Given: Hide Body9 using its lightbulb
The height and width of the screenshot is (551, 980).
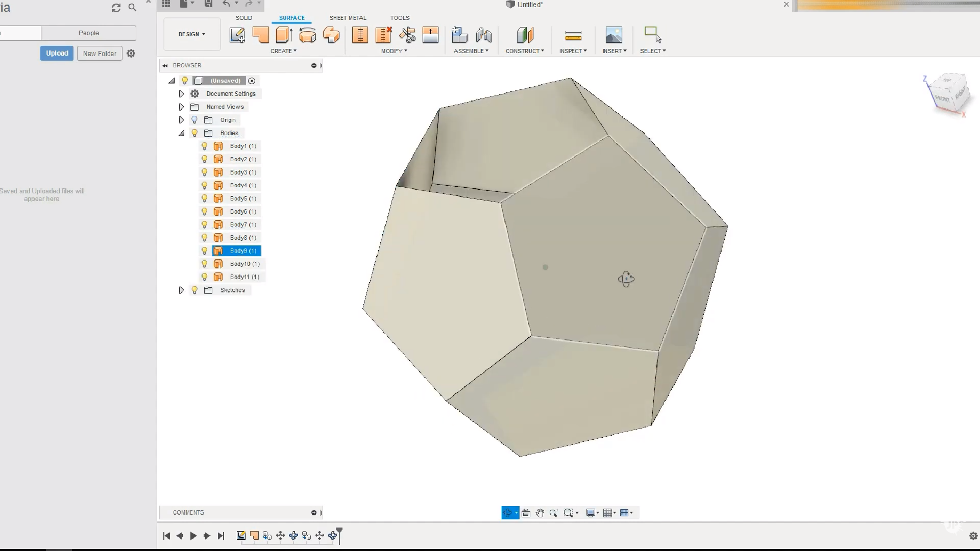Looking at the screenshot, I should 205,251.
